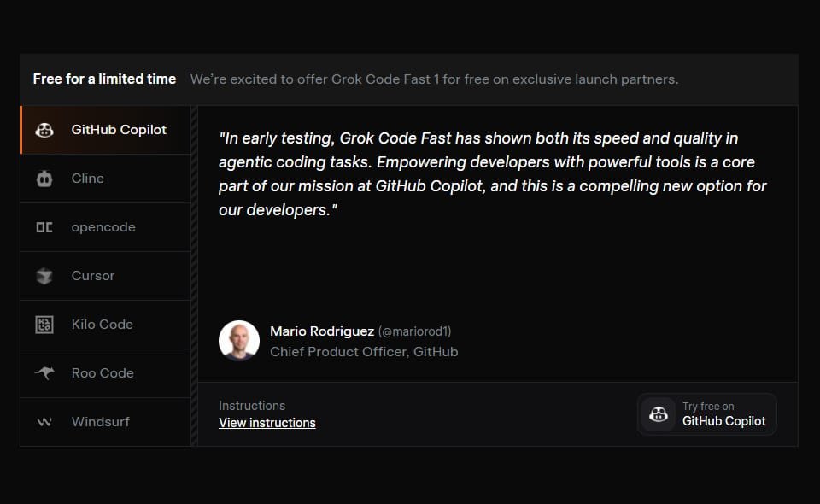Viewport: 820px width, 504px height.
Task: Click Mario Rodriguez's profile photo
Action: [x=239, y=341]
